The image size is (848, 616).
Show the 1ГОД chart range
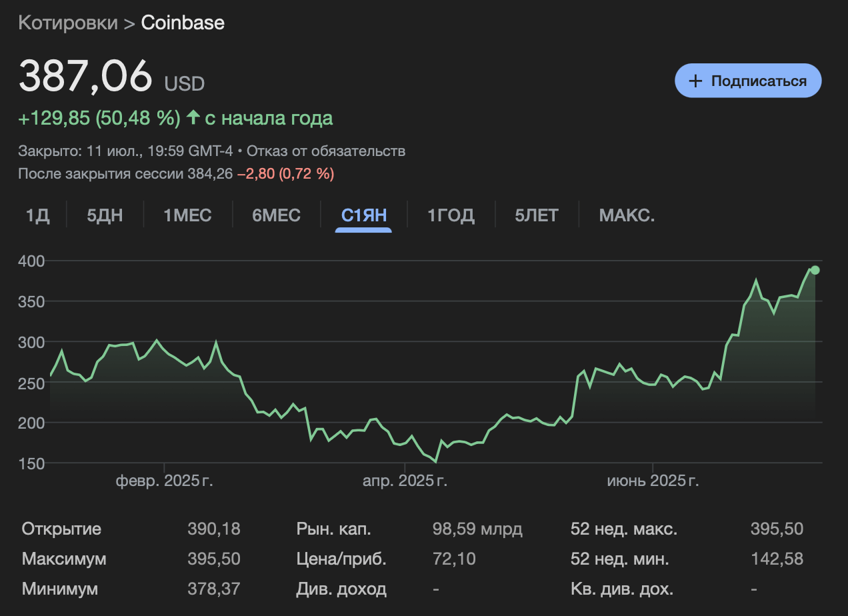pos(451,215)
